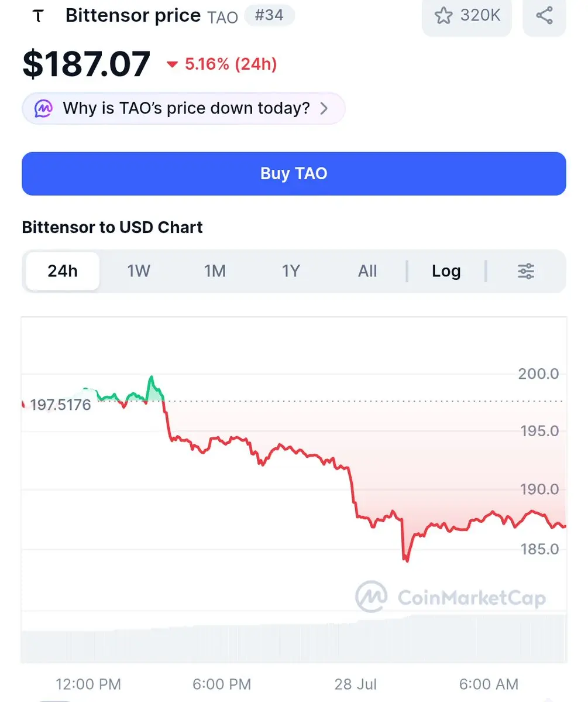The width and height of the screenshot is (588, 702).
Task: Click the CoinMarketCap AI assistant icon
Action: pos(43,108)
